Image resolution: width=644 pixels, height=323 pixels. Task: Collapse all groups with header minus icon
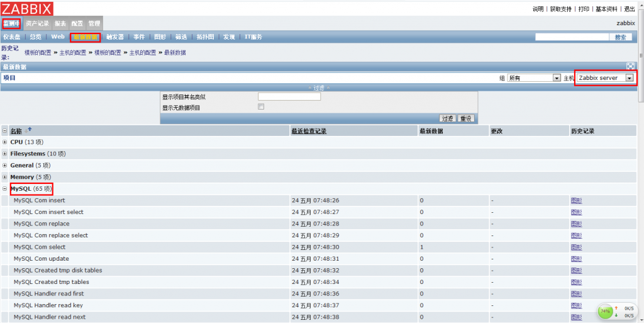point(5,131)
